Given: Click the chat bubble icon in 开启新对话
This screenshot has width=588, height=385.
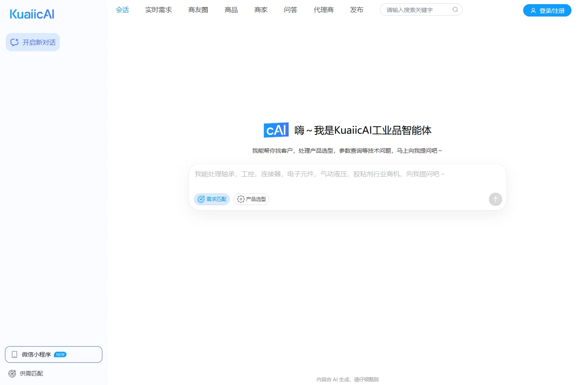Looking at the screenshot, I should click(x=14, y=42).
